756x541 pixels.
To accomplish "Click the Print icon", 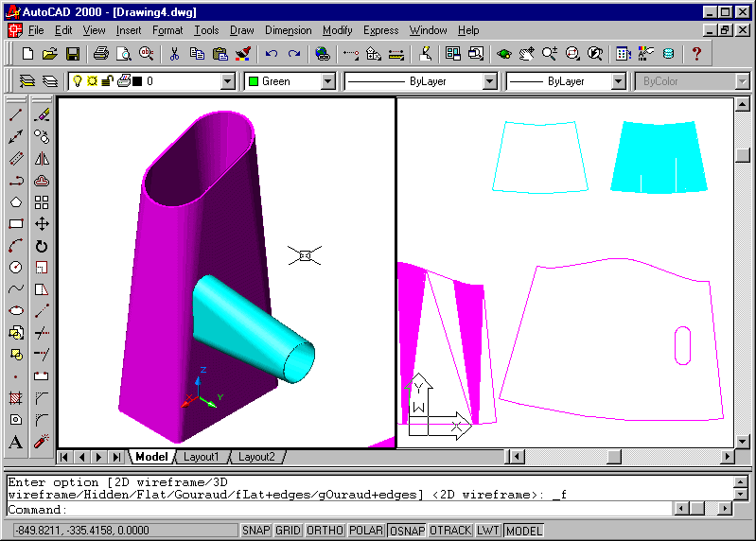I will (100, 54).
